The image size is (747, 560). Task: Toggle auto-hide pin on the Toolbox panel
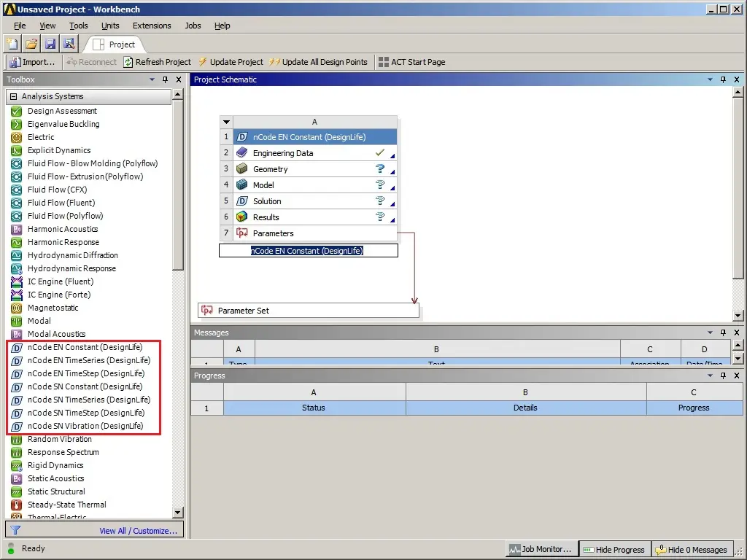(x=165, y=79)
